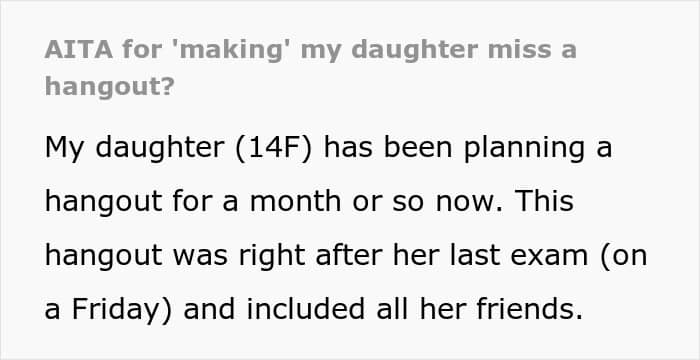
Task: Click the word "This" ending the second line
Action: (544, 201)
